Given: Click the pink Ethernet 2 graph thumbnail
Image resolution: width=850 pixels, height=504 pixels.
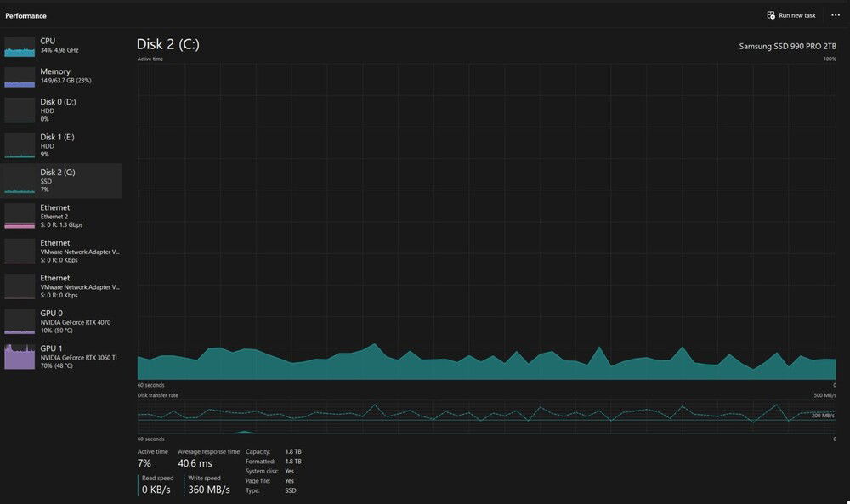Looking at the screenshot, I should click(20, 216).
